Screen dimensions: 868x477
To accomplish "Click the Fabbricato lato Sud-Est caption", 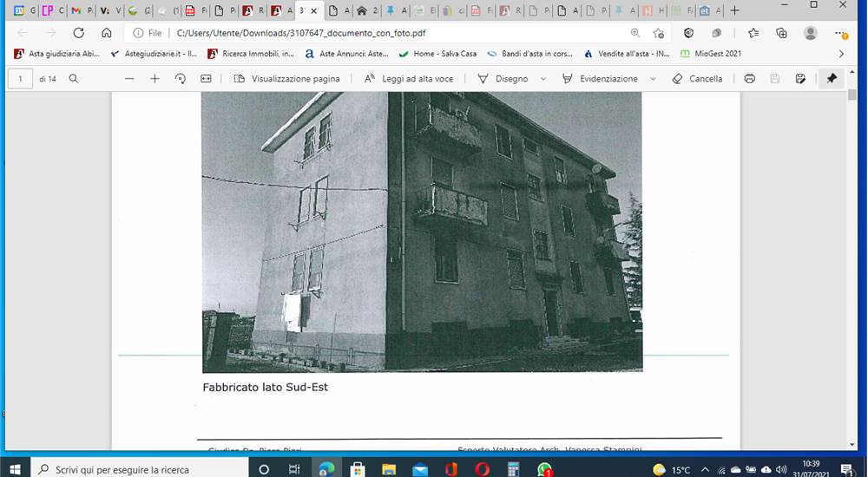I will coord(265,388).
